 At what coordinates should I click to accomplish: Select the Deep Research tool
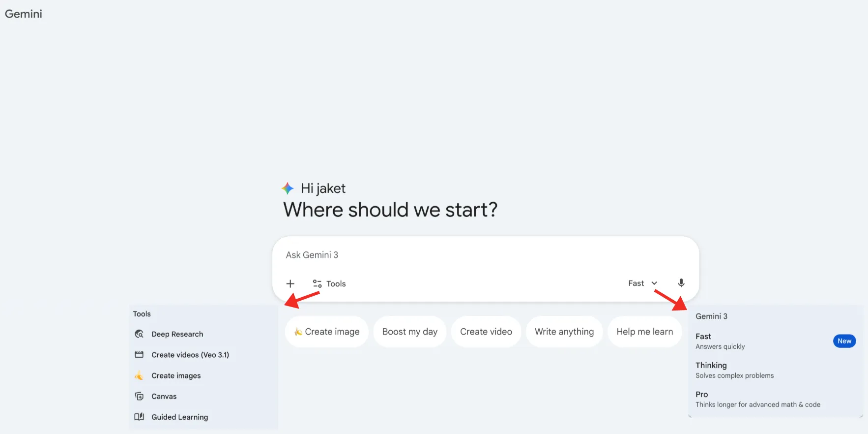pyautogui.click(x=177, y=334)
